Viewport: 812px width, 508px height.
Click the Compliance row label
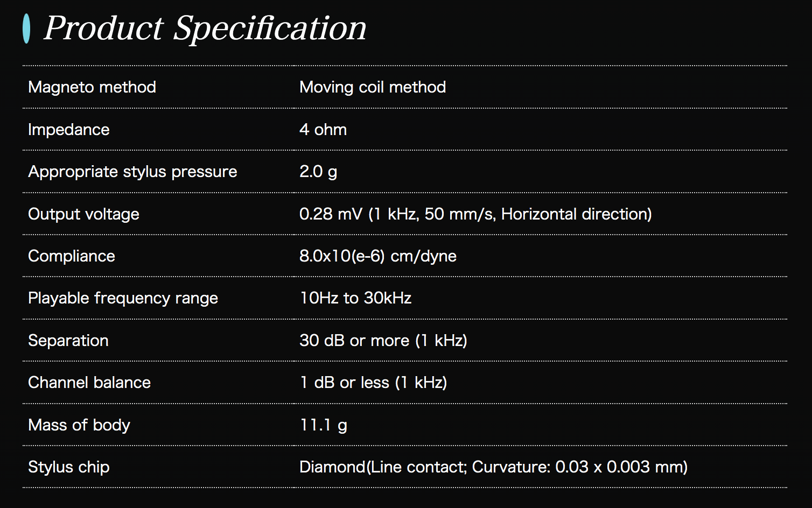coord(72,256)
